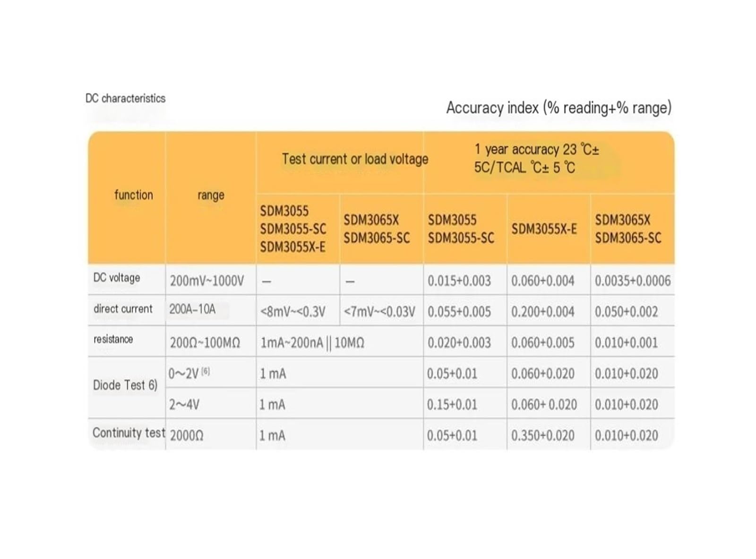Click the "1mA~200nA || 10MΩ" test current cell
756x559 pixels.
[x=312, y=343]
